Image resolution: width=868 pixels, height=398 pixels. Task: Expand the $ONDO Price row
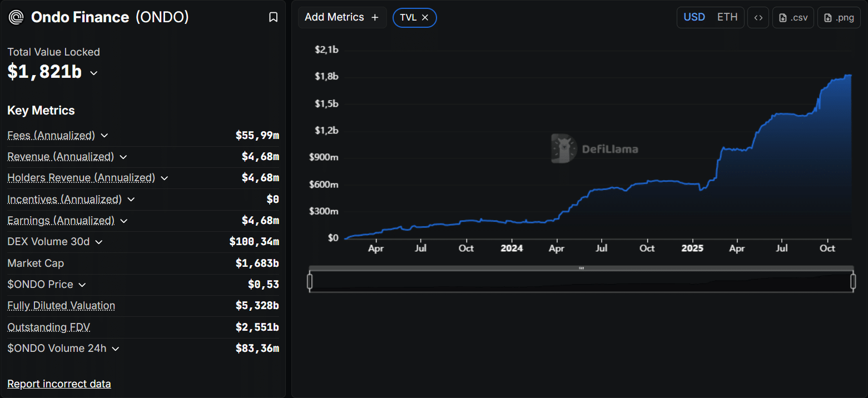point(82,285)
